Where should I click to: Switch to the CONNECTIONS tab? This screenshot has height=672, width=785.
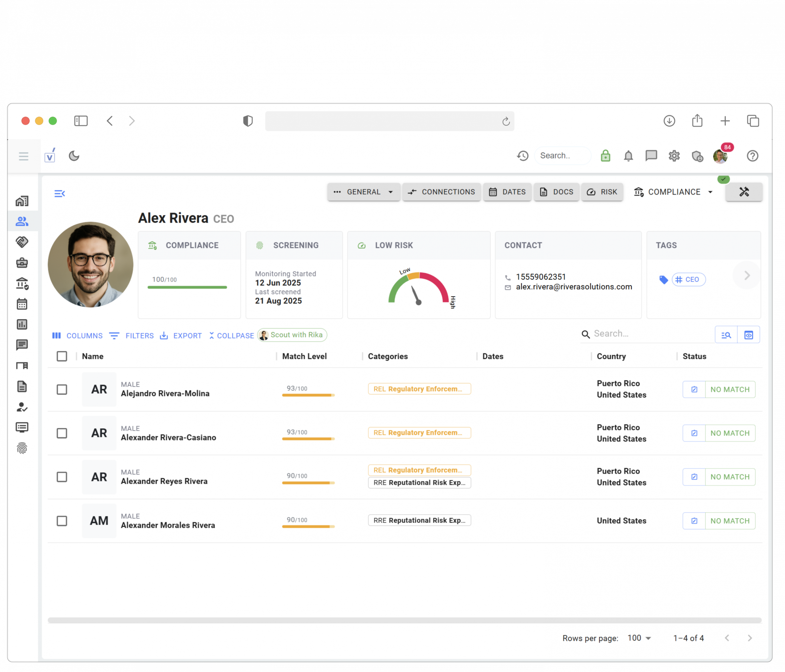[x=441, y=192]
